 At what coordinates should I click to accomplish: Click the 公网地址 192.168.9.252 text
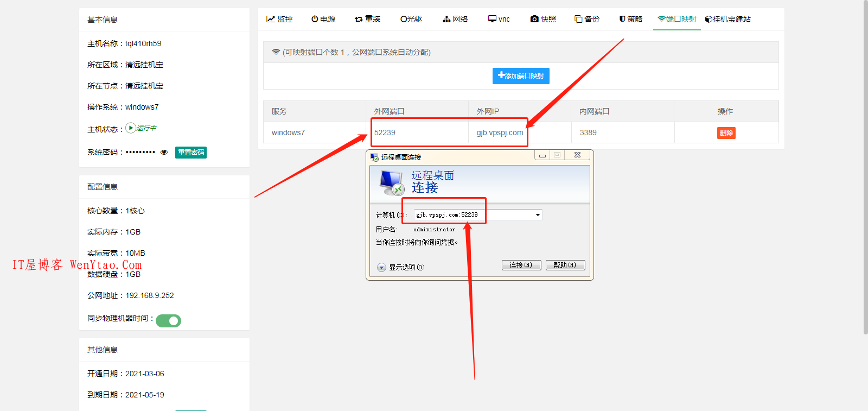pyautogui.click(x=131, y=295)
